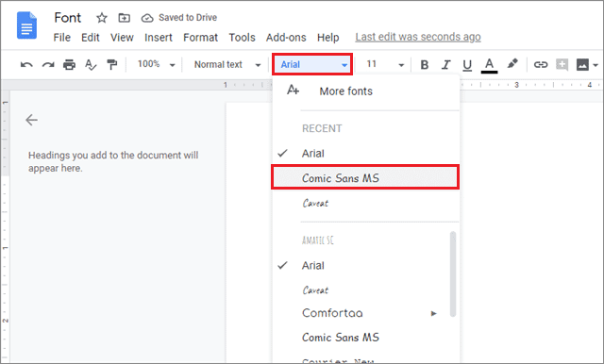Viewport: 604px width, 364px height.
Task: Undo the last action
Action: click(x=26, y=65)
